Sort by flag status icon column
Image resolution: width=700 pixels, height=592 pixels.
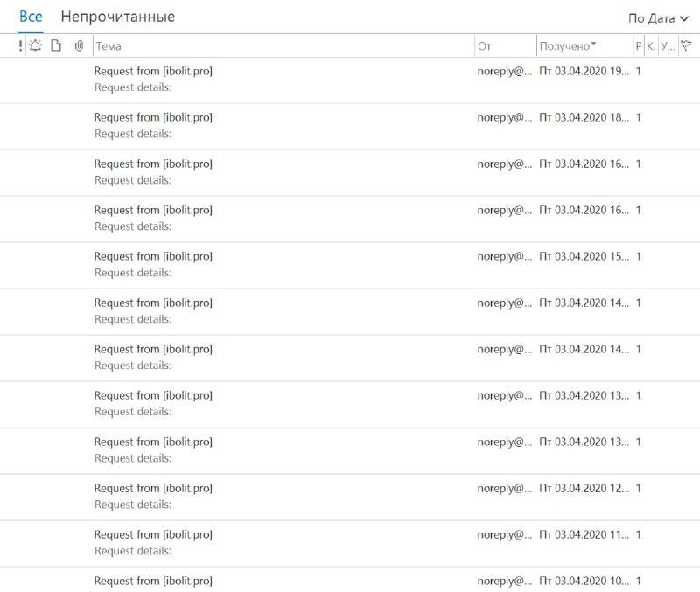pyautogui.click(x=686, y=45)
